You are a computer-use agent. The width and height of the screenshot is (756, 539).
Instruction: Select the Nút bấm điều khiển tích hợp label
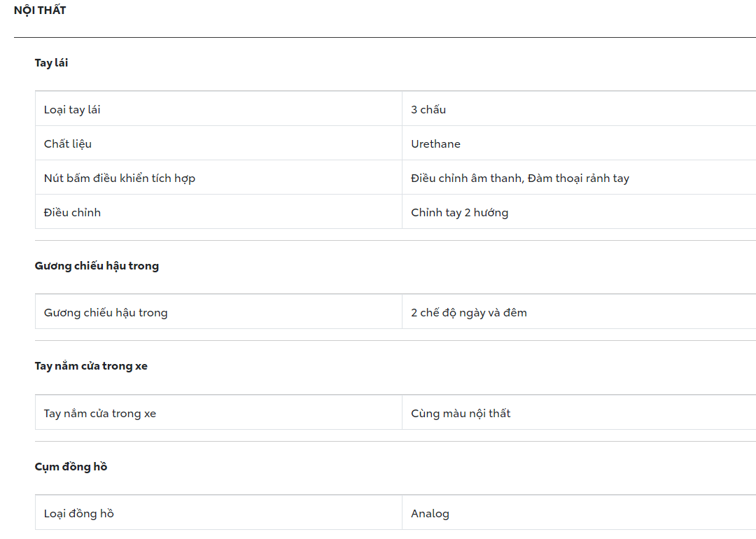(x=120, y=178)
